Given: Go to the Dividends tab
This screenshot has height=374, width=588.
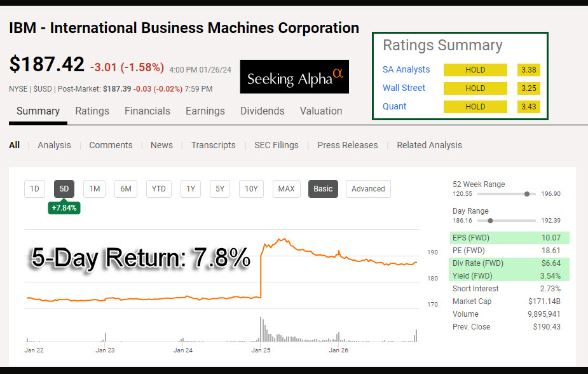Looking at the screenshot, I should click(x=263, y=111).
